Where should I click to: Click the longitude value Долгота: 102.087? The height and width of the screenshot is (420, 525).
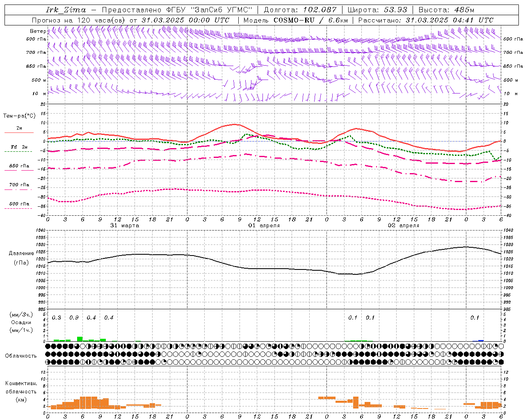[x=300, y=10]
